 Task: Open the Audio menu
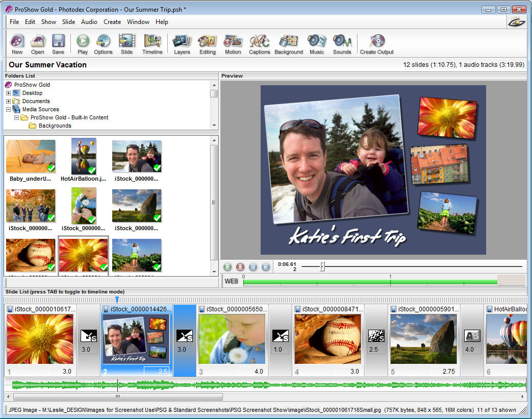[89, 22]
